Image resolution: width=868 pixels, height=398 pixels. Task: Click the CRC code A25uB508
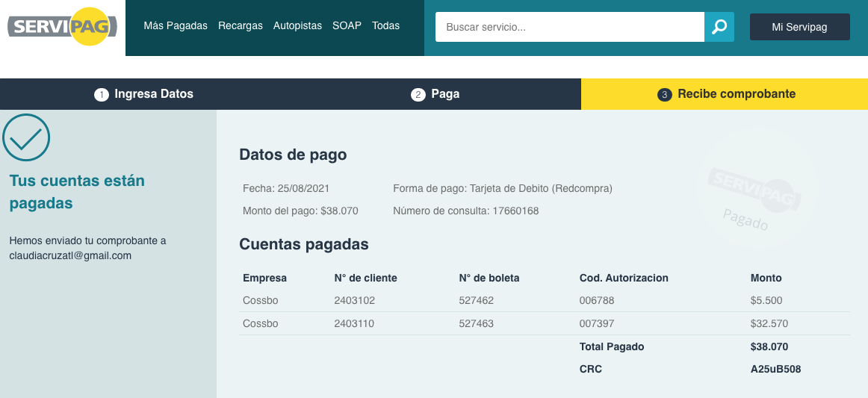click(x=775, y=369)
